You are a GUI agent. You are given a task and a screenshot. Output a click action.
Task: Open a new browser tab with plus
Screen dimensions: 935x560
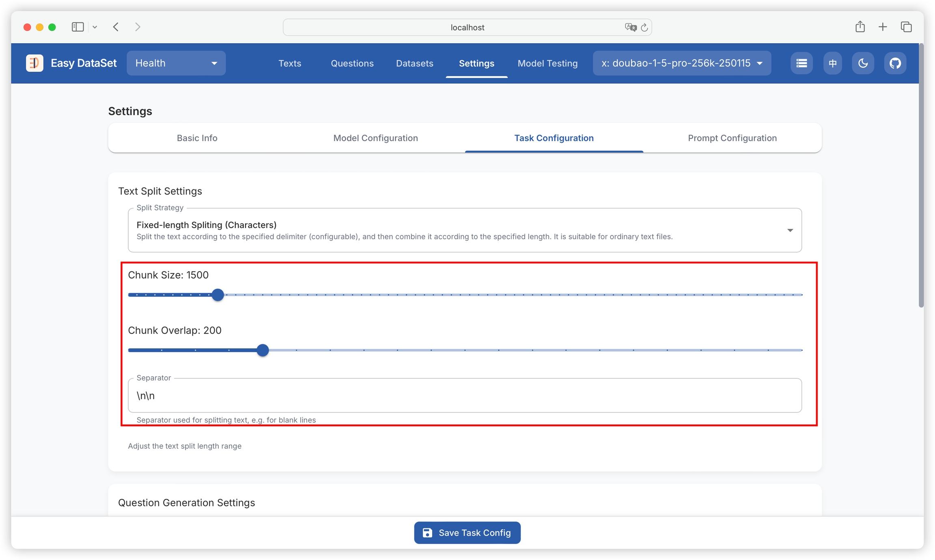(883, 27)
